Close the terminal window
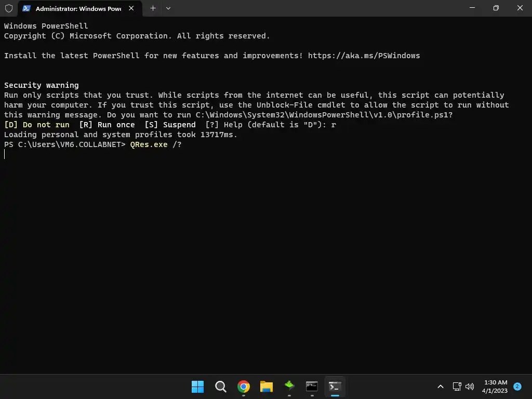The image size is (532, 399). pos(520,8)
